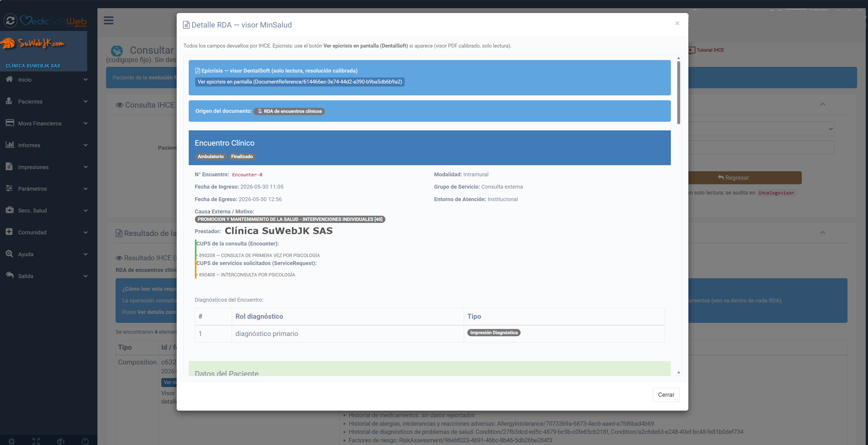Click the Secc. Salud medkit icon
The height and width of the screenshot is (445, 868).
pos(9,210)
